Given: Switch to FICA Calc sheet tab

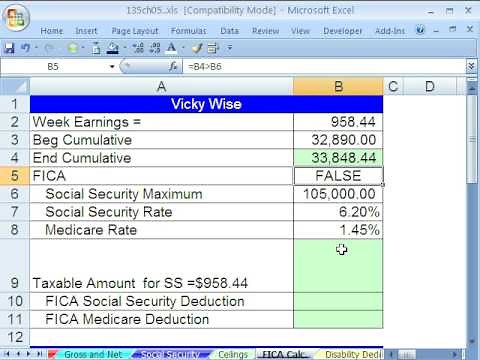Looking at the screenshot, I should pyautogui.click(x=283, y=354).
